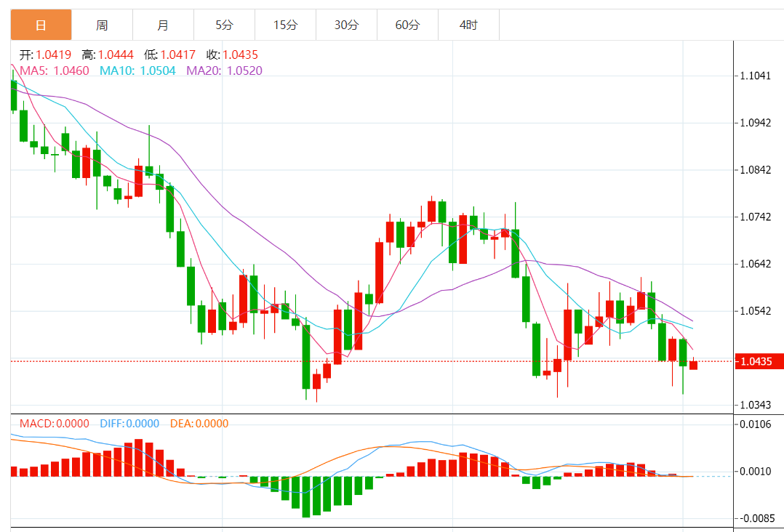
Task: Open the 30分 thirty-minute chart tab
Action: coord(346,25)
